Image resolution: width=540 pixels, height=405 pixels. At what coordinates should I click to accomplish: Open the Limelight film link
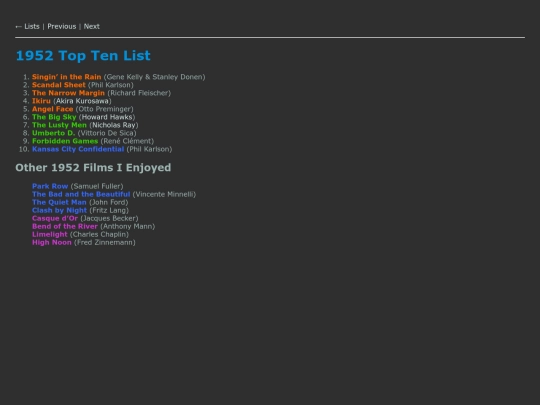50,235
